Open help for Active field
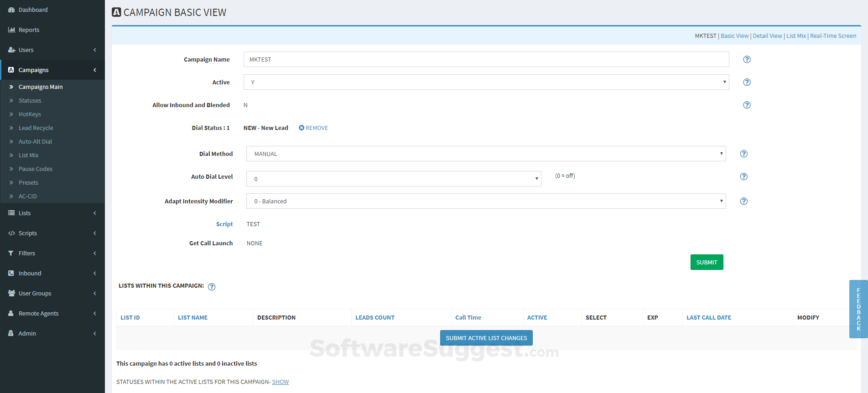The height and width of the screenshot is (393, 868). 747,82
